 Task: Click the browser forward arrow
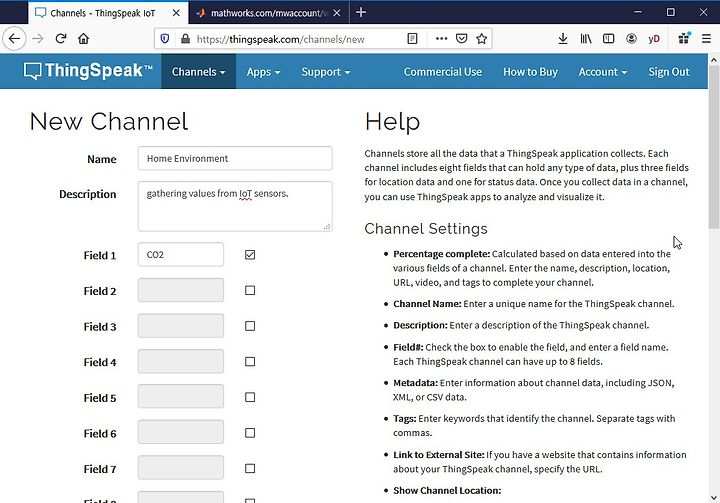point(38,39)
